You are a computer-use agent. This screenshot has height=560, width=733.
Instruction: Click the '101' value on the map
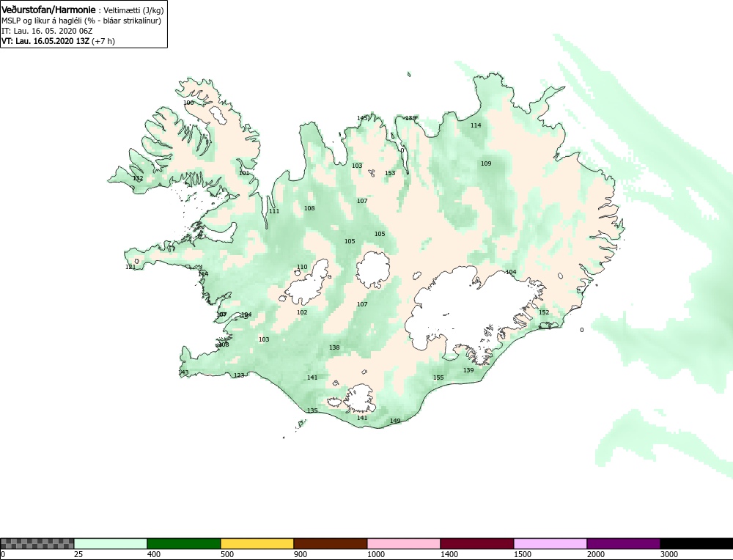pos(244,173)
